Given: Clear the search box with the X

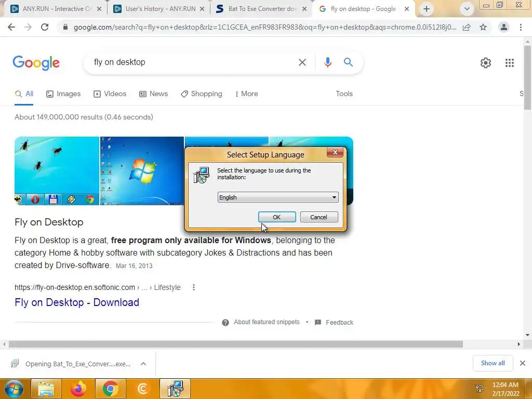Looking at the screenshot, I should [x=302, y=62].
